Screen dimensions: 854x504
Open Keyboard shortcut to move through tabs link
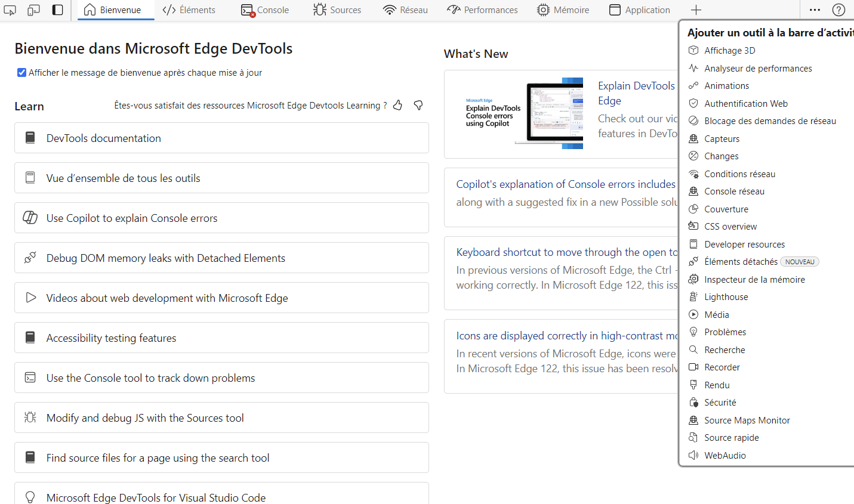pos(567,252)
